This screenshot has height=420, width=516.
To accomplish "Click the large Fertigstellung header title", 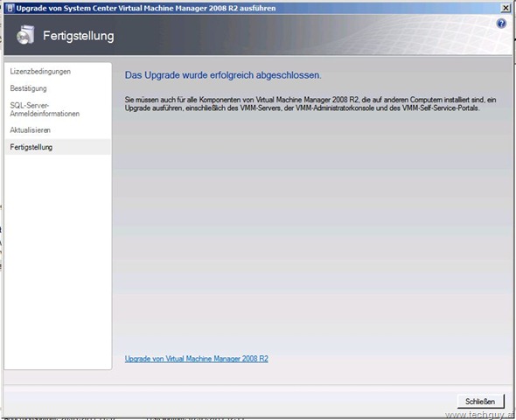I will [79, 36].
